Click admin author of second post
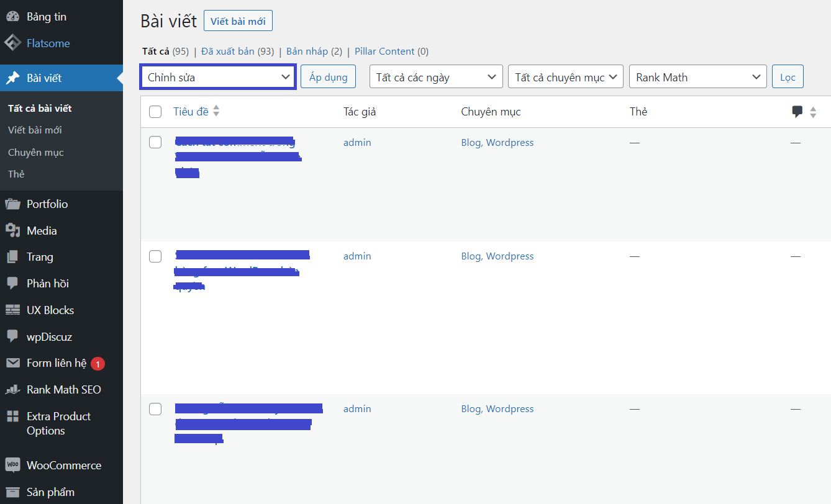 [x=357, y=256]
